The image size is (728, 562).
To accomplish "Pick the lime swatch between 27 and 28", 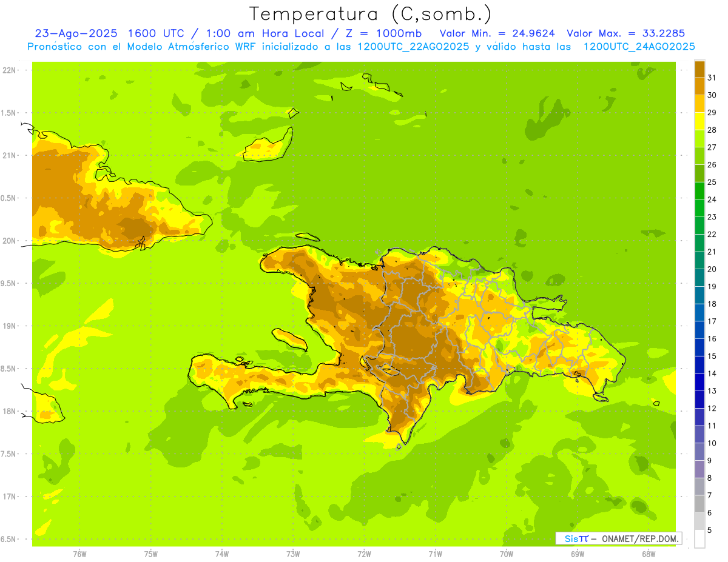I will click(699, 139).
